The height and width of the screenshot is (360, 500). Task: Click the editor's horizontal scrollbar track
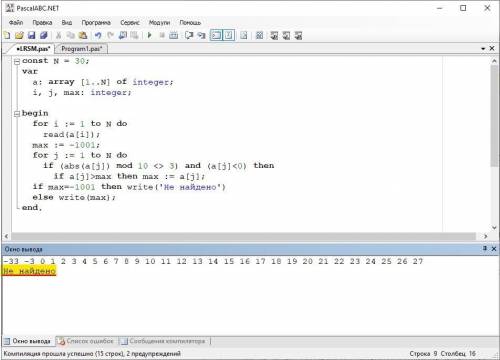(243, 236)
